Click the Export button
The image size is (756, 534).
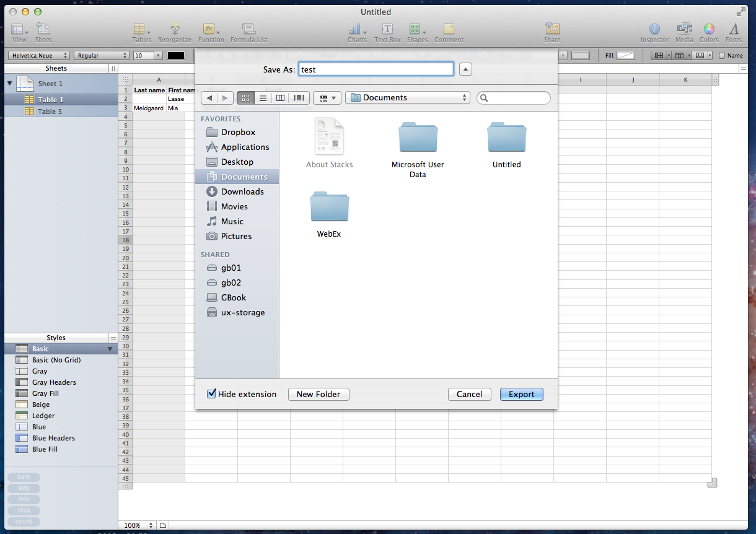coord(522,394)
